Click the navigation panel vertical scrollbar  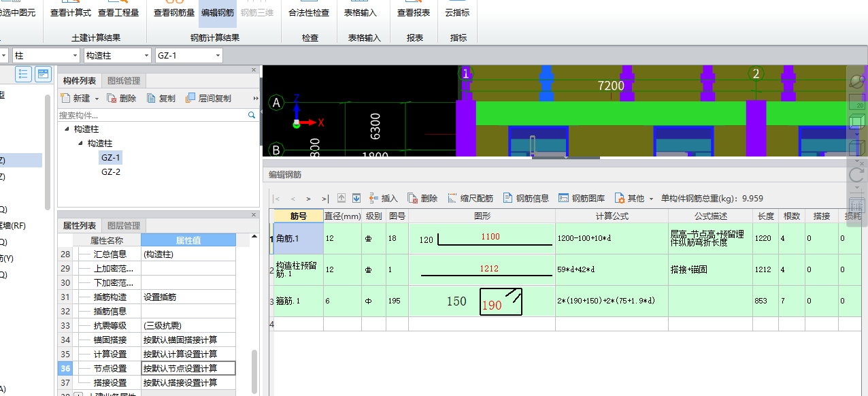coord(48,152)
